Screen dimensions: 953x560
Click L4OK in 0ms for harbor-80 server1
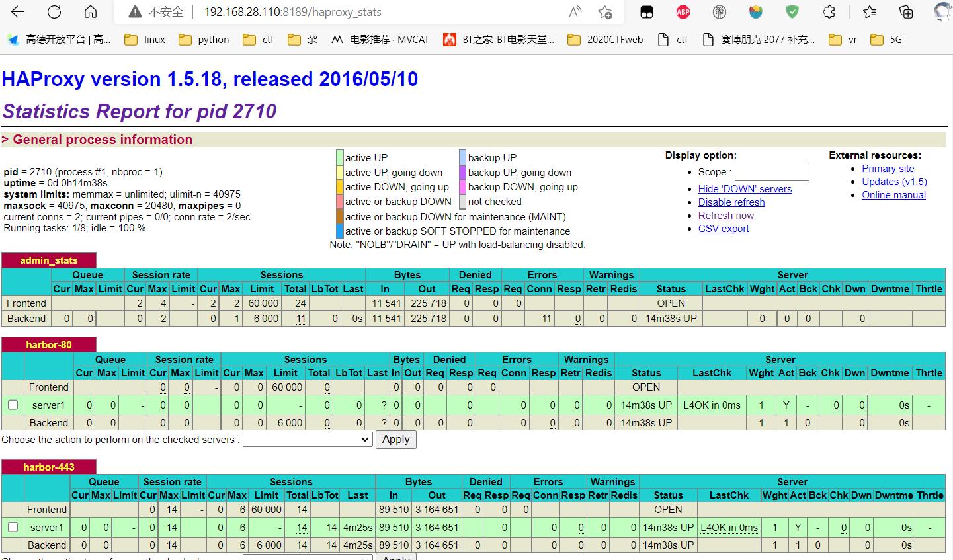[x=712, y=405]
